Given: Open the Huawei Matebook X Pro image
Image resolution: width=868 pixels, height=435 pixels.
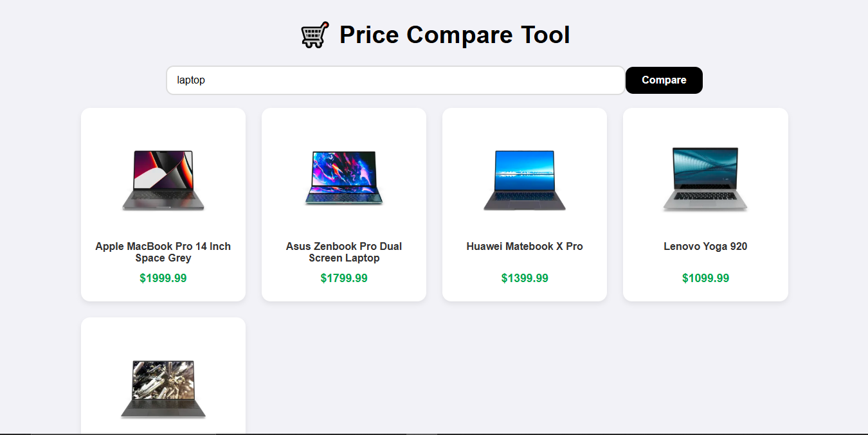Looking at the screenshot, I should click(x=525, y=180).
